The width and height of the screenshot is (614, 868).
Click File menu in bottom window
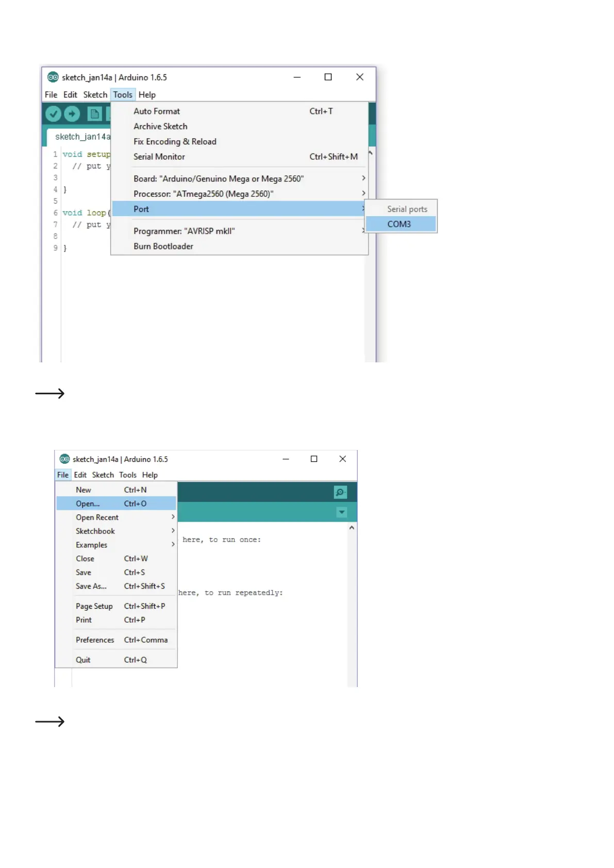pos(63,475)
